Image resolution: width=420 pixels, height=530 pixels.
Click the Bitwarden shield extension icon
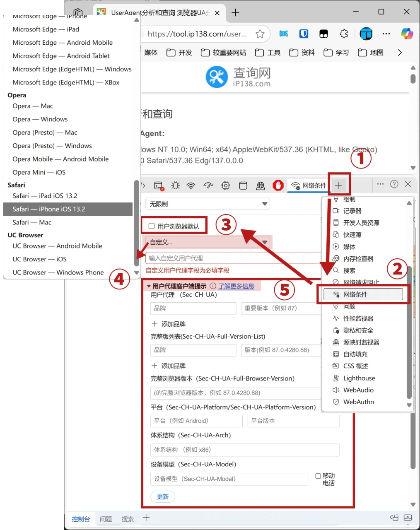[304, 34]
